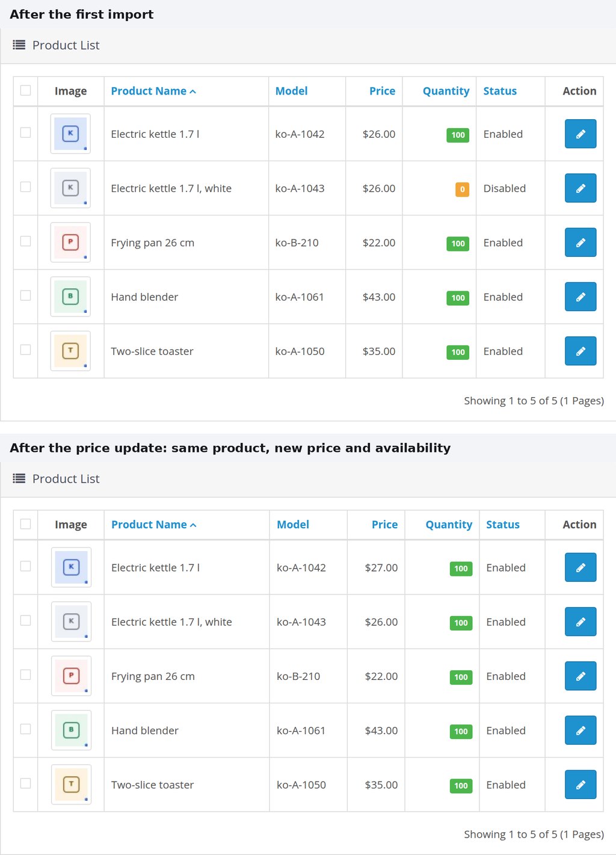Tick Hand blender checkbox in first table
Screen dimensions: 616x855
[25, 295]
